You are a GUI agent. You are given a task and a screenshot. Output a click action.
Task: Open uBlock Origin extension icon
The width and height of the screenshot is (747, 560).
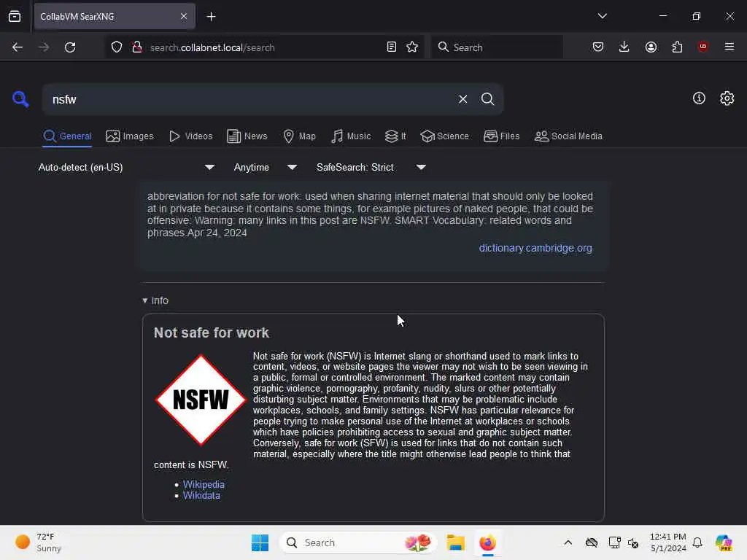pyautogui.click(x=703, y=47)
